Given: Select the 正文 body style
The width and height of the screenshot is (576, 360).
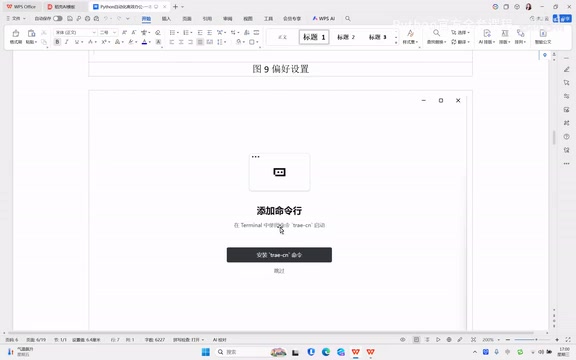Looking at the screenshot, I should coord(282,37).
